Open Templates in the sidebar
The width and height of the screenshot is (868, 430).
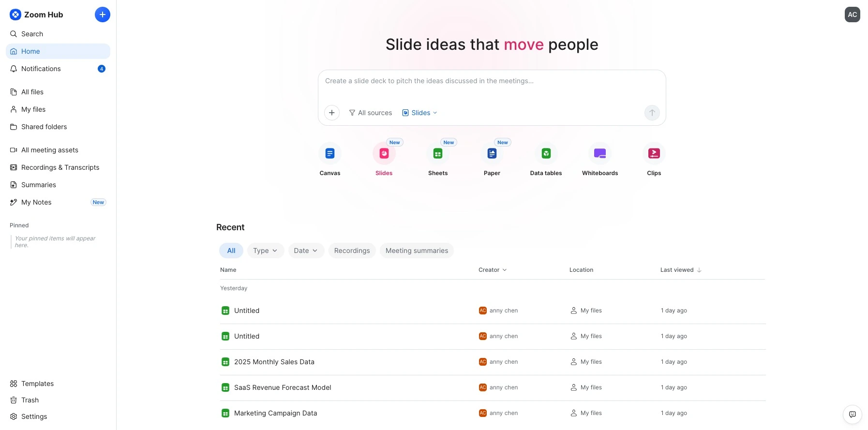click(58, 384)
